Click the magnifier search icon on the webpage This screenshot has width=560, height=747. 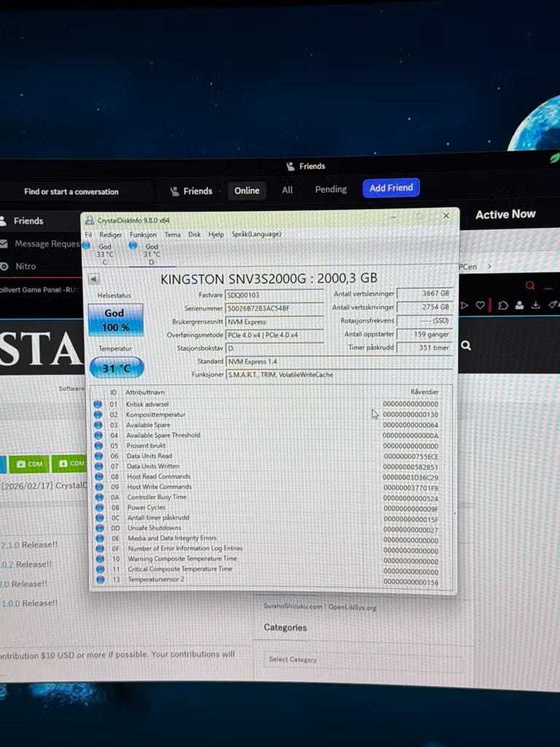tap(466, 345)
